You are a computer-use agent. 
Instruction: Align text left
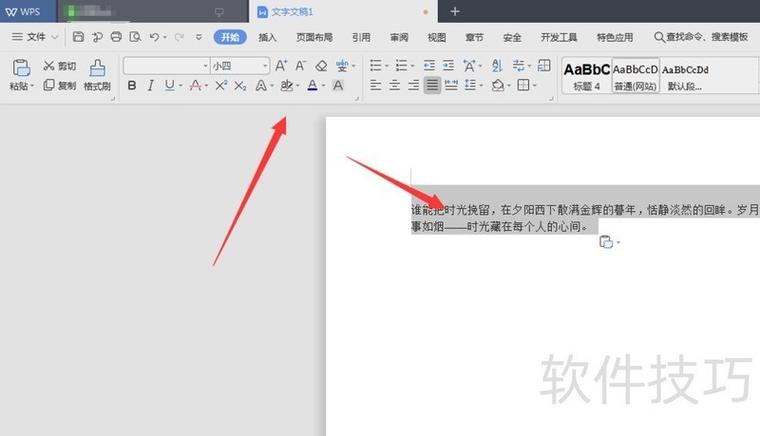tap(375, 86)
